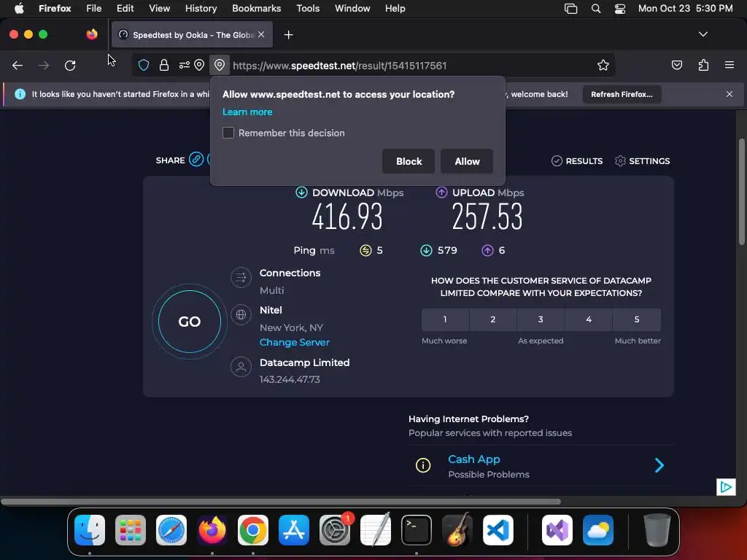The width and height of the screenshot is (747, 560).
Task: Open the View menu
Action: coord(159,9)
